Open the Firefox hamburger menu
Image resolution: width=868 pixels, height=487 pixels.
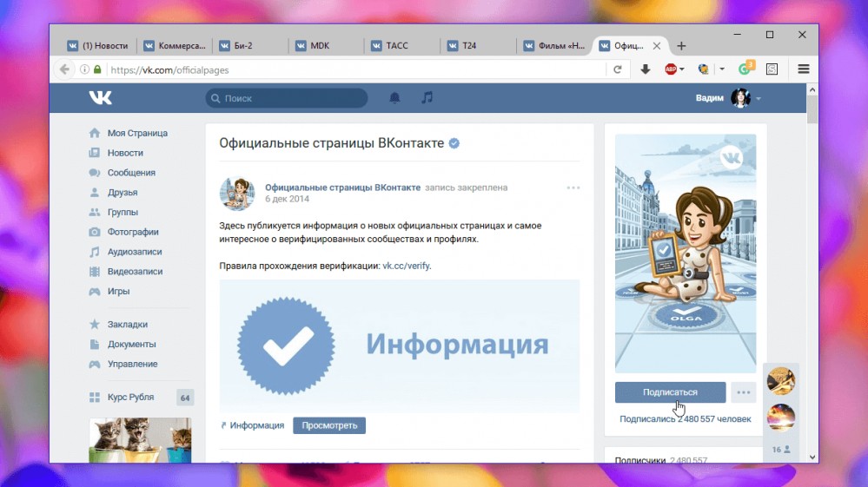[803, 69]
